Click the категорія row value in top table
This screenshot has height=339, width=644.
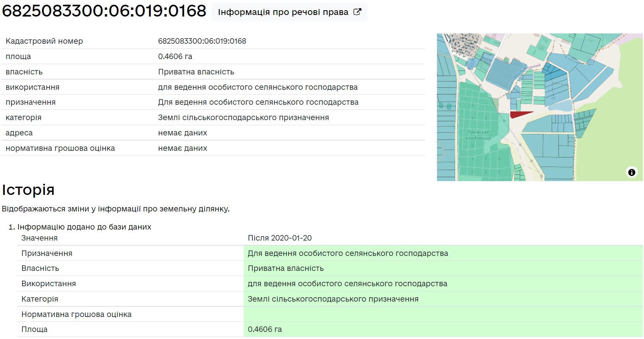243,117
